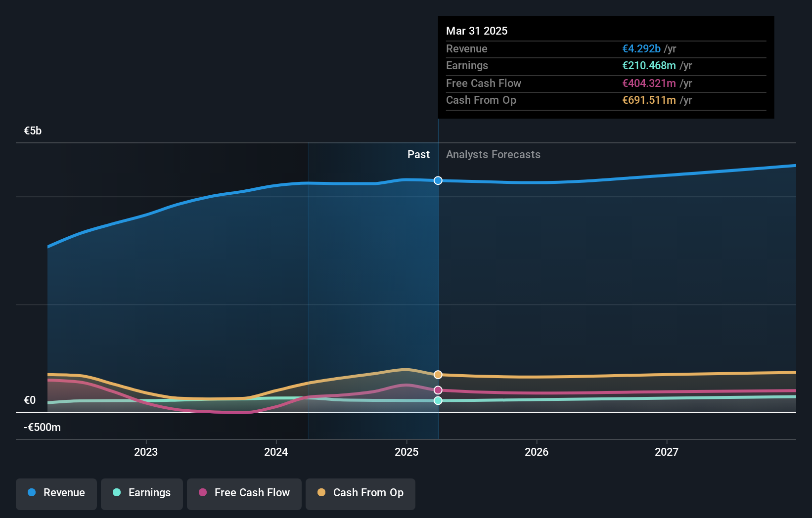Toggle the Cash From Op series visibility
The height and width of the screenshot is (518, 812).
(360, 493)
